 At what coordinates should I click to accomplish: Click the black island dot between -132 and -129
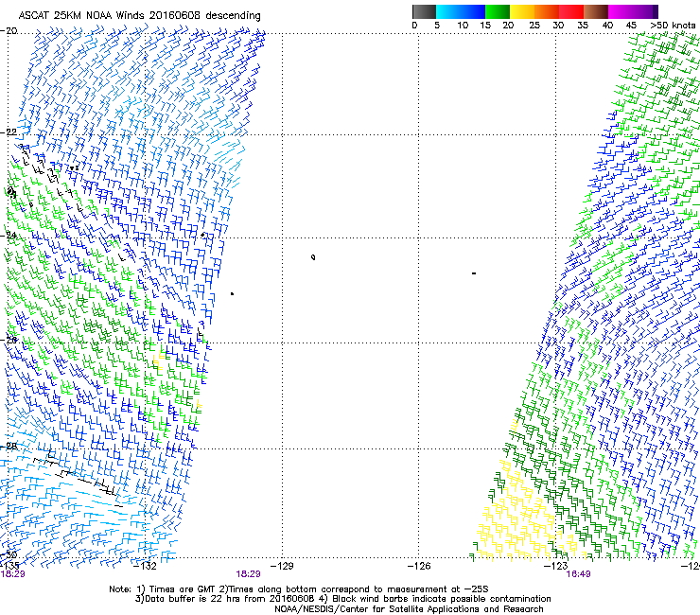point(232,294)
